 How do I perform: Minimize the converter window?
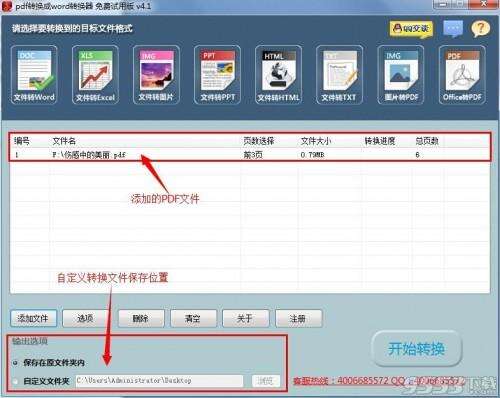(444, 4)
